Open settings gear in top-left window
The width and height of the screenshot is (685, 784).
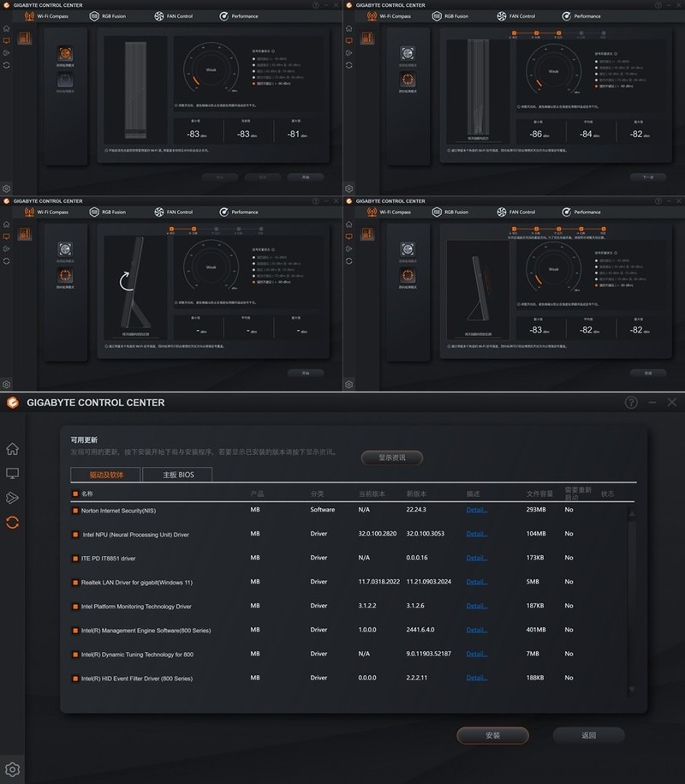point(7,189)
